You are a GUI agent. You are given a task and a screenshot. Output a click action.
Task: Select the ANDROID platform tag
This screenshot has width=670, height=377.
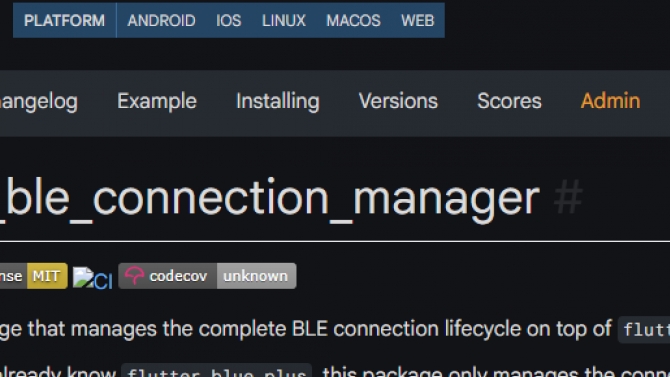coord(162,21)
